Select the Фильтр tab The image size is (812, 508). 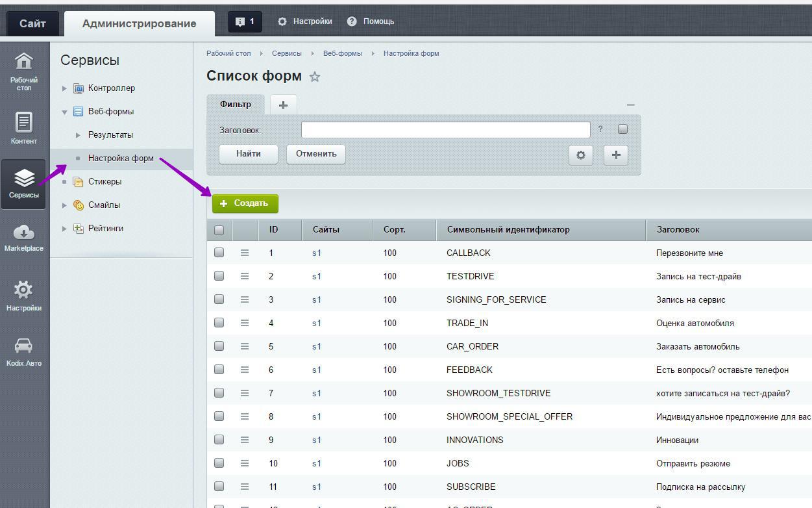point(236,105)
